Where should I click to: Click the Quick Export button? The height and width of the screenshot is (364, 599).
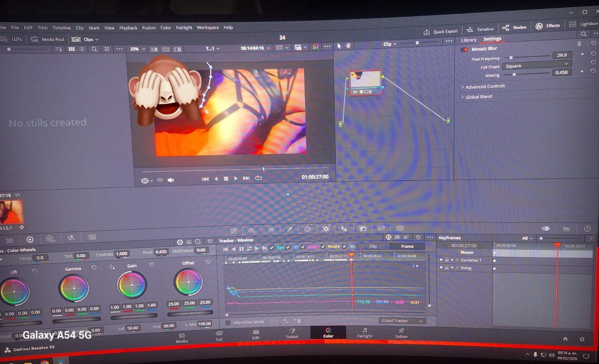(x=441, y=31)
